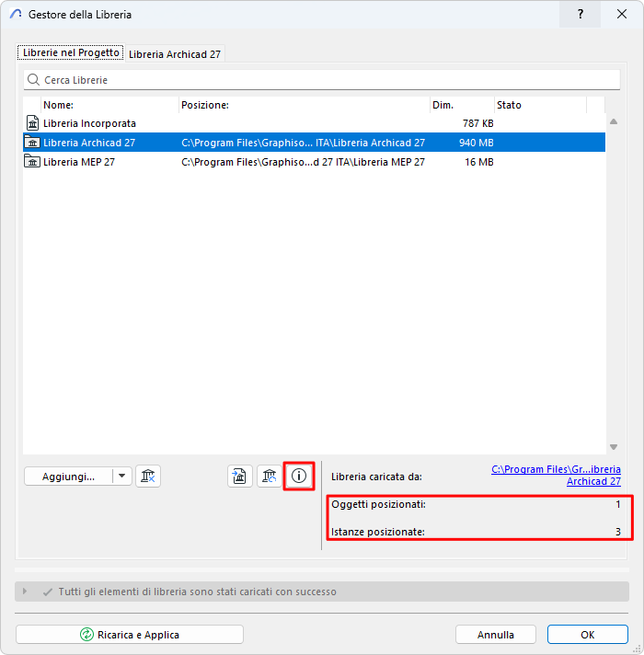Viewport: 644px width, 655px height.
Task: Open the library path link
Action: (x=556, y=476)
